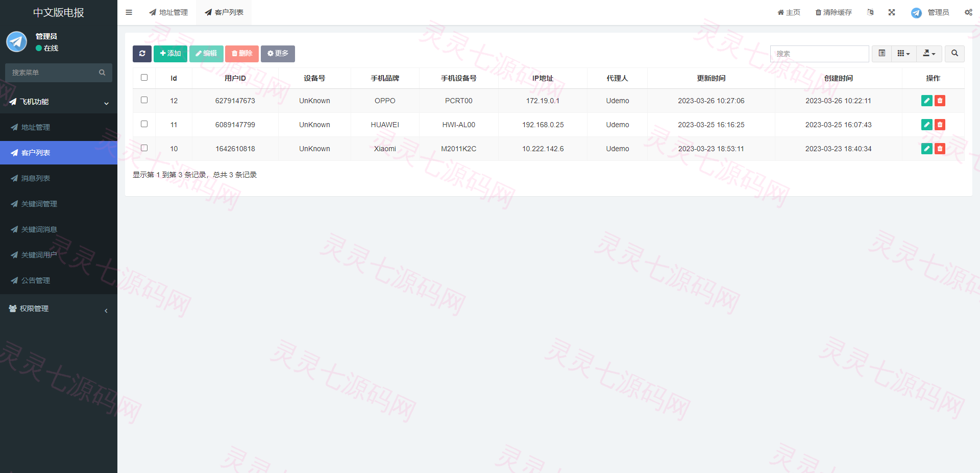
Task: Open 关键词管理 in the sidebar
Action: pos(59,204)
